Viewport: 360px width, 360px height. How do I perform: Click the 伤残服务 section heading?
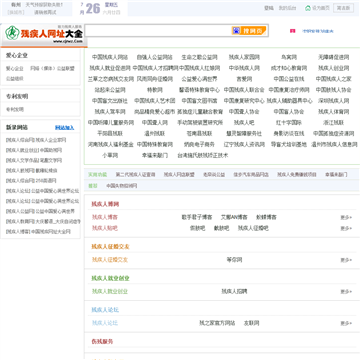(102, 342)
